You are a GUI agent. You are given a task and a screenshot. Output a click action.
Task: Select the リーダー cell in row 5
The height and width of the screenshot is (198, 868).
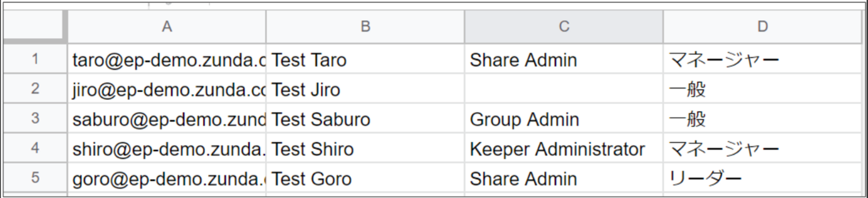click(x=762, y=178)
